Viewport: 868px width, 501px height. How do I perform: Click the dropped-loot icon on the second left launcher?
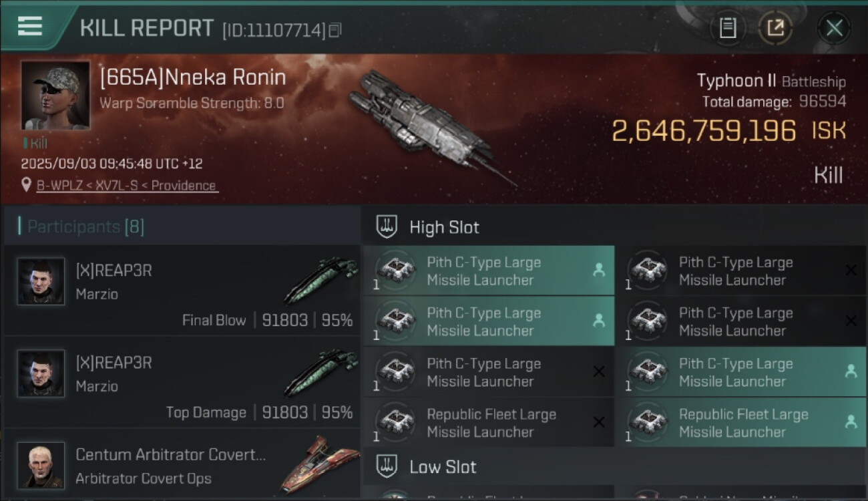(598, 321)
